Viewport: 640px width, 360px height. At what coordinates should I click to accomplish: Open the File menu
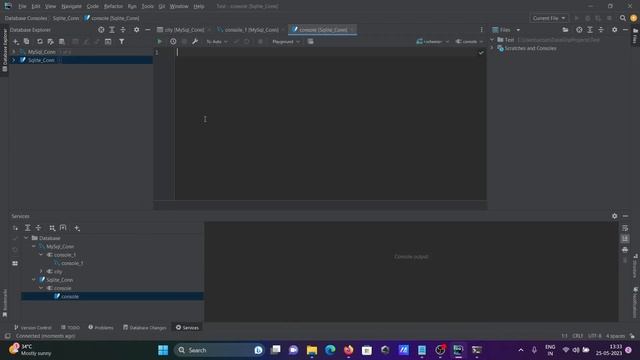[x=22, y=6]
